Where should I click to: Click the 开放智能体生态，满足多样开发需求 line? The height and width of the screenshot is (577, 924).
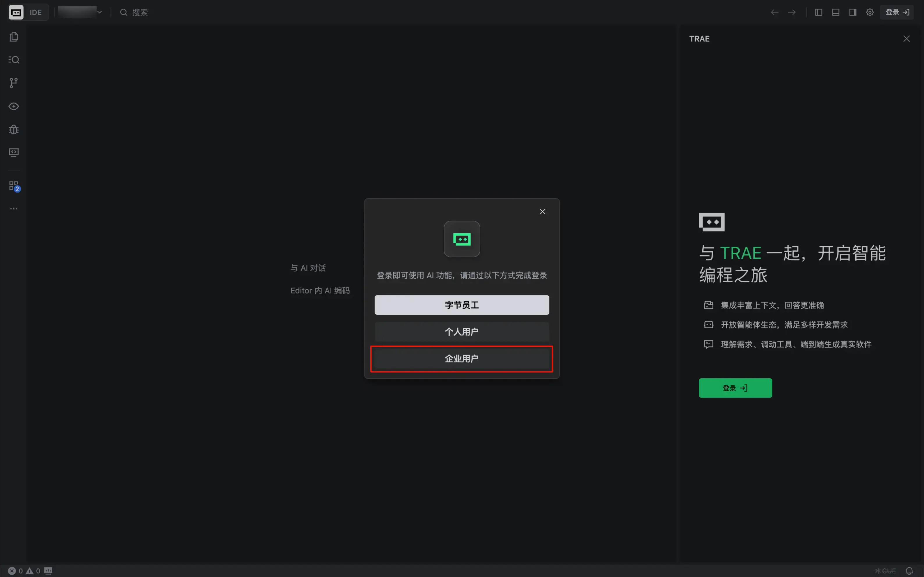[776, 325]
